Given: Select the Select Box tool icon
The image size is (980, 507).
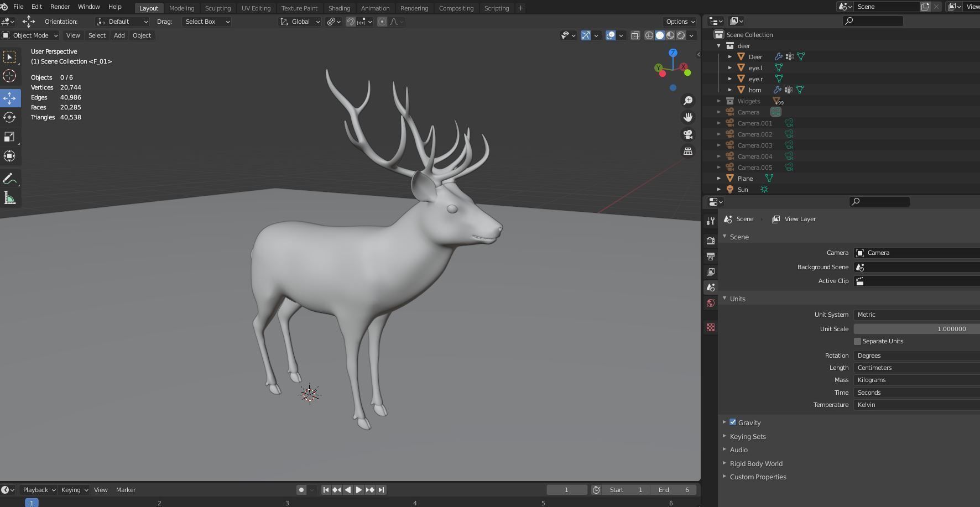Looking at the screenshot, I should pos(9,57).
